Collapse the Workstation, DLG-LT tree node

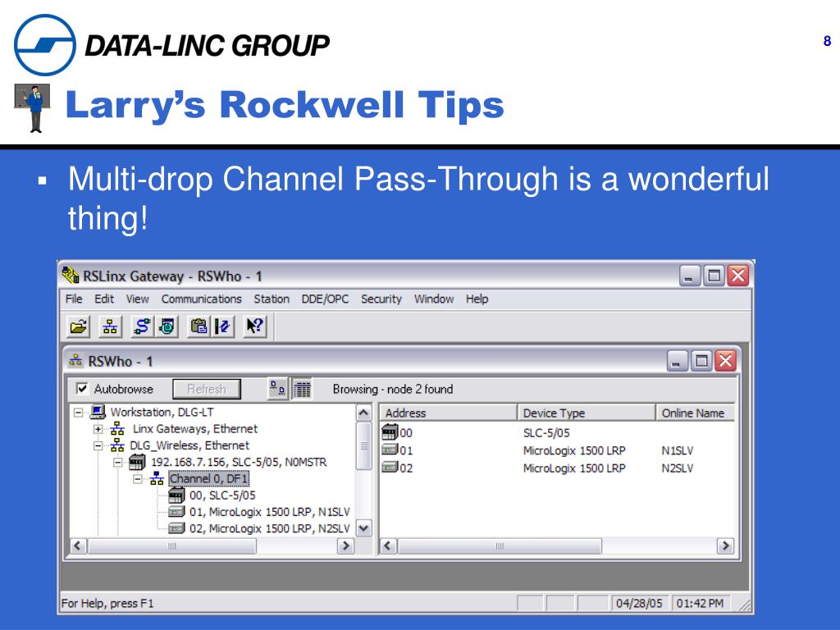click(x=78, y=413)
